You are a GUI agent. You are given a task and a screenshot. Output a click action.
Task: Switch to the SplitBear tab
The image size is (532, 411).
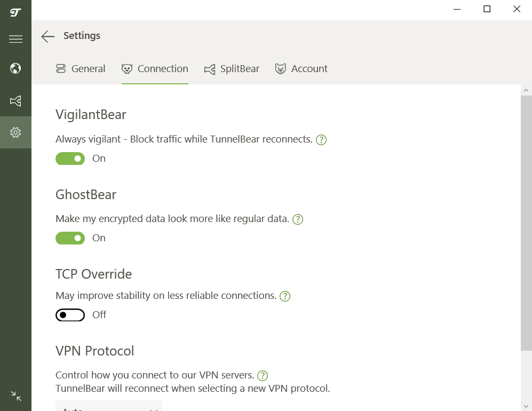click(232, 69)
